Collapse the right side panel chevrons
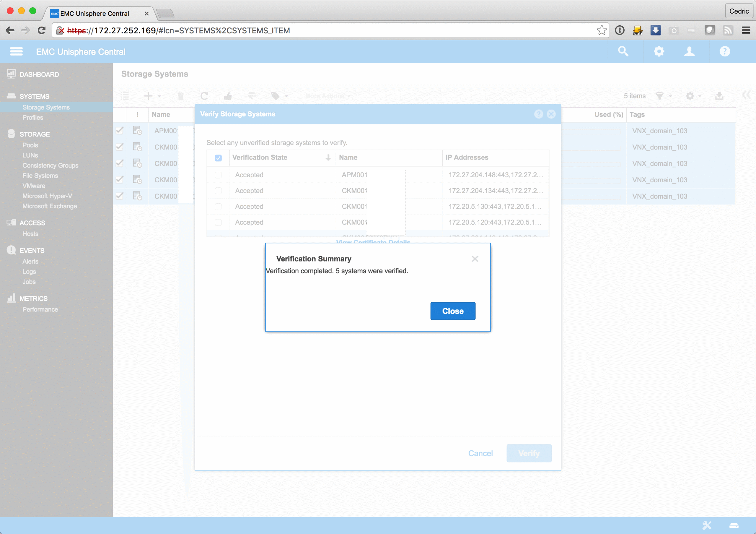The width and height of the screenshot is (756, 534). point(746,95)
